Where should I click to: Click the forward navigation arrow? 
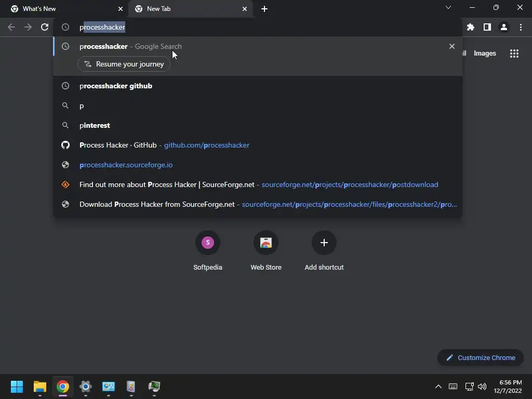(x=28, y=27)
